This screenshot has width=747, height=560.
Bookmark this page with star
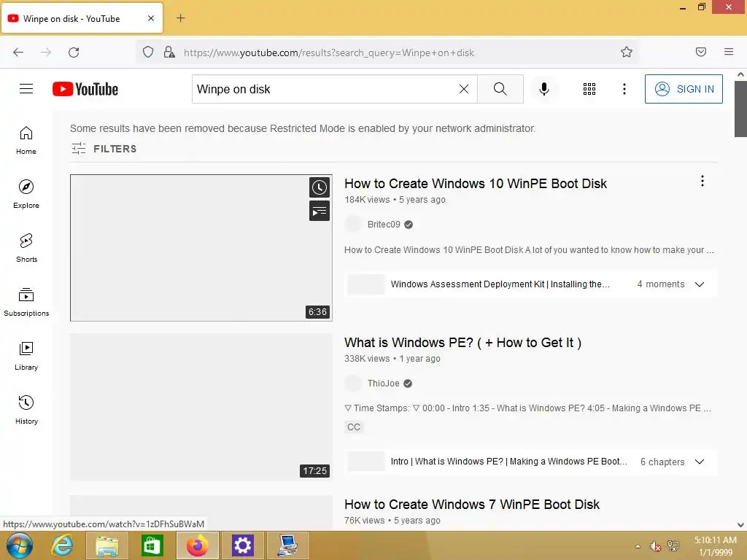[627, 52]
